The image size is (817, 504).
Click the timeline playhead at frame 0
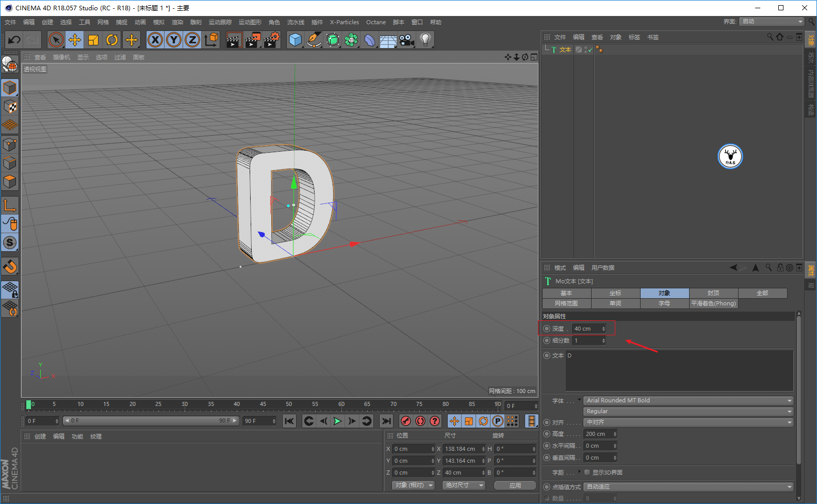(29, 405)
